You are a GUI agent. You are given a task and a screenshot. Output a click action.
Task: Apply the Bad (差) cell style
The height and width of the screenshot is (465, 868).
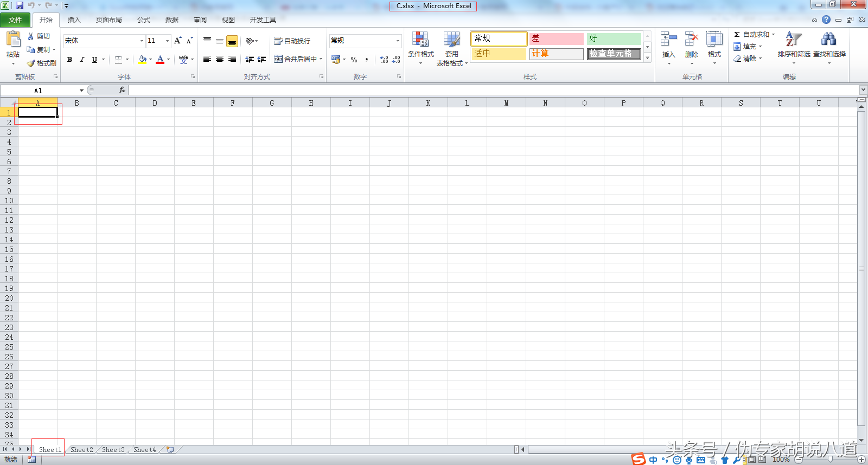click(x=557, y=38)
